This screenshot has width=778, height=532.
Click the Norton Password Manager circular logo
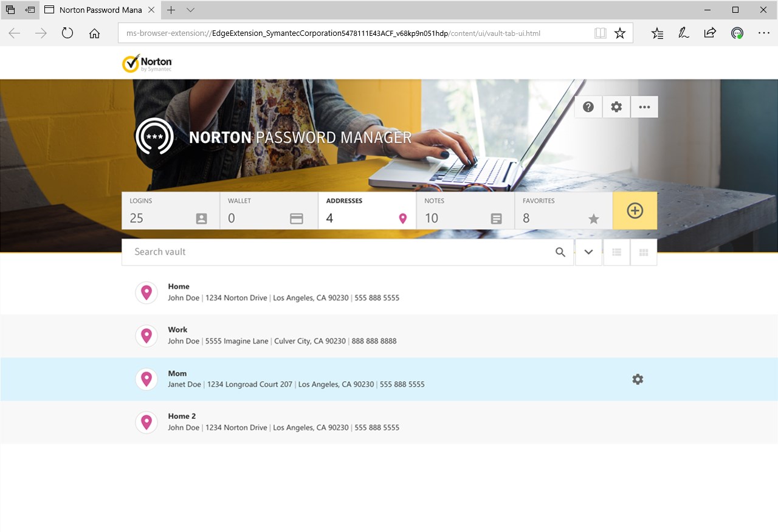154,136
